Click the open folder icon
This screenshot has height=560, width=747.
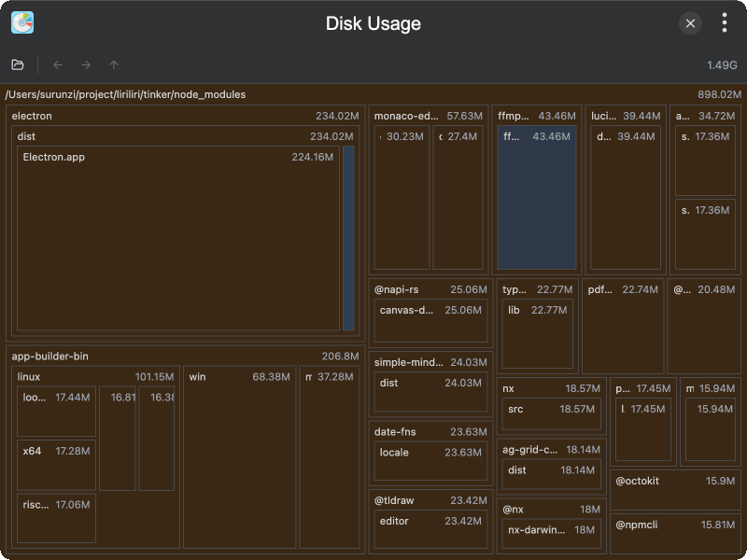click(18, 64)
